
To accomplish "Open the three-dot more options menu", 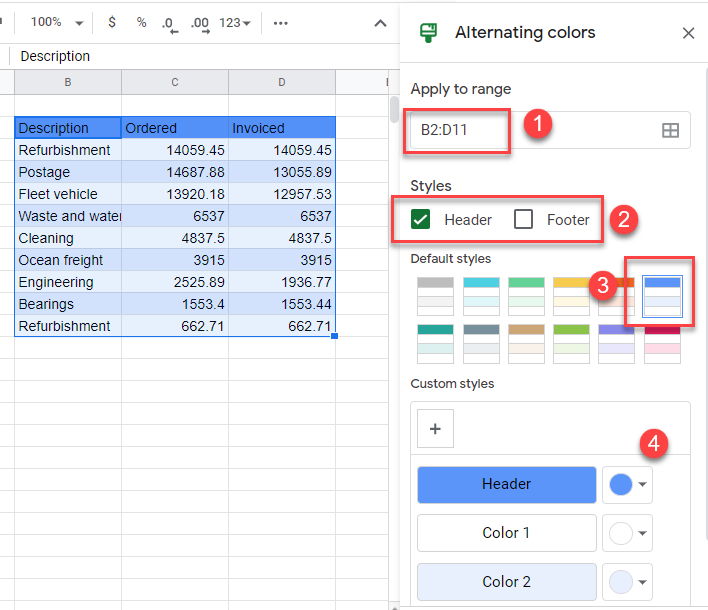I will click(x=281, y=22).
